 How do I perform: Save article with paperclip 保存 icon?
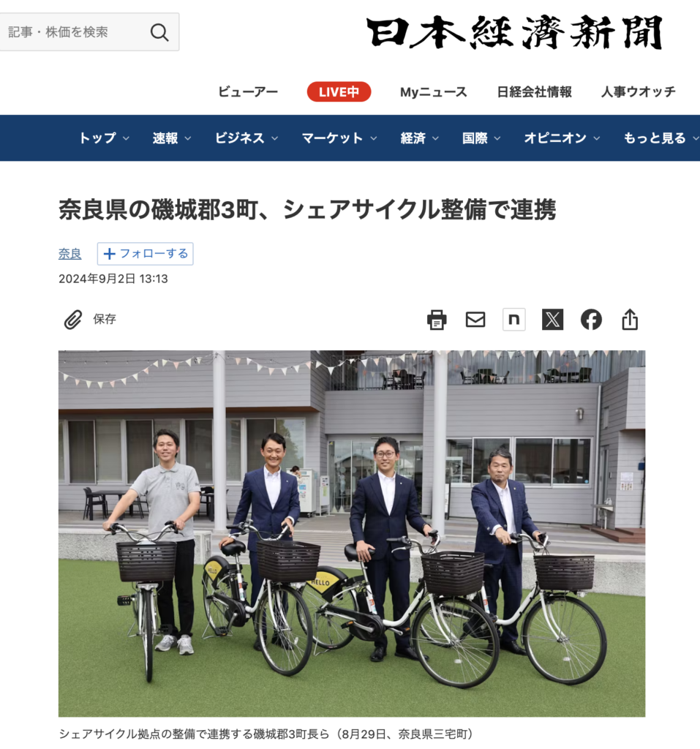coord(90,320)
